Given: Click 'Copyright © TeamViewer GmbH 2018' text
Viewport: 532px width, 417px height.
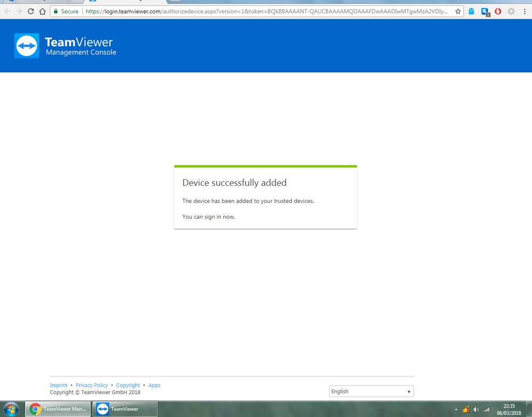Looking at the screenshot, I should pyautogui.click(x=95, y=392).
